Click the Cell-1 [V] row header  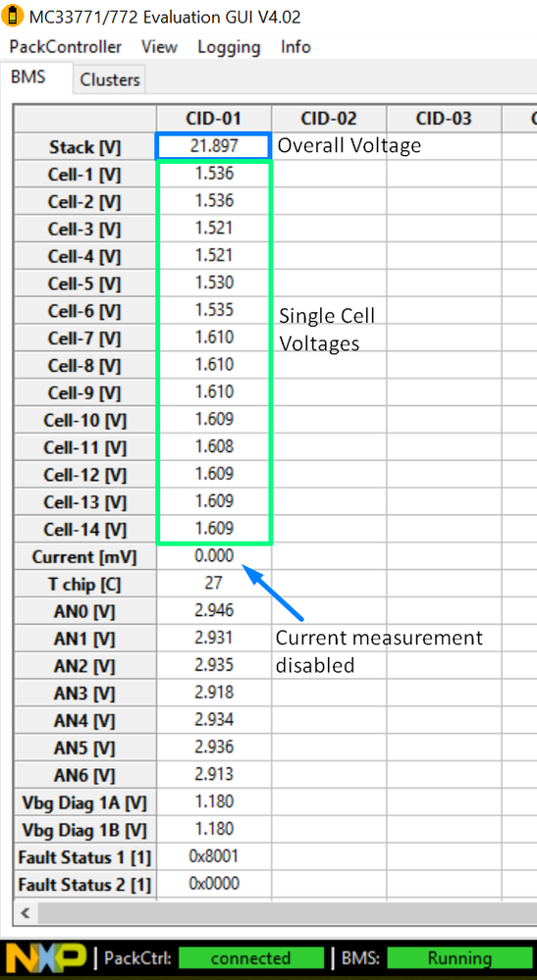click(85, 175)
